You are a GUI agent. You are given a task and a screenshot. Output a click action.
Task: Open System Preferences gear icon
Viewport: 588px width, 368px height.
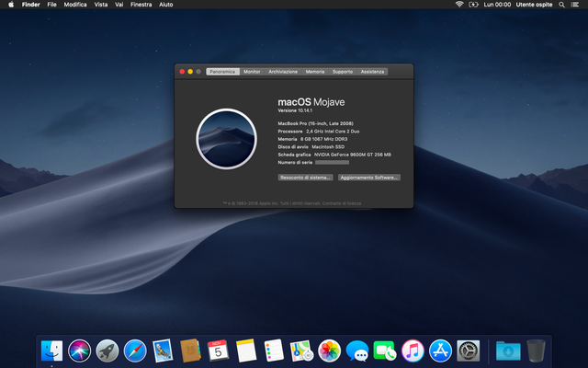point(468,351)
